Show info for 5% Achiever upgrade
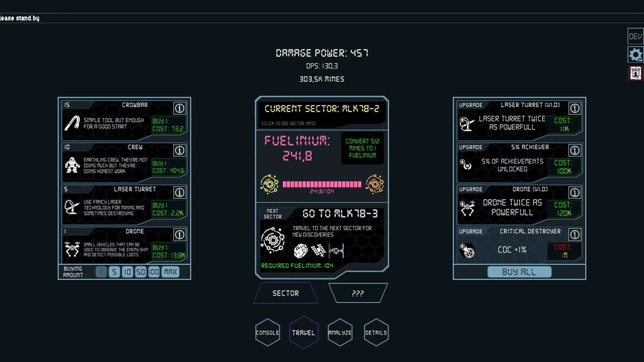Screen dimensions: 644x362 click(x=575, y=150)
